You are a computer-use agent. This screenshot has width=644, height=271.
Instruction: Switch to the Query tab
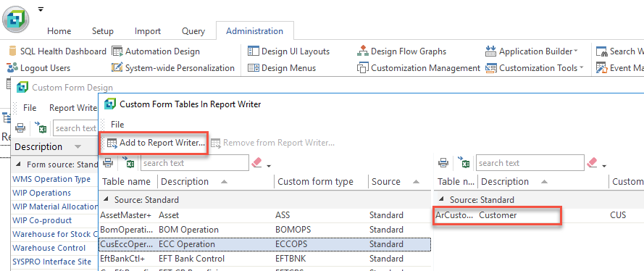[193, 30]
